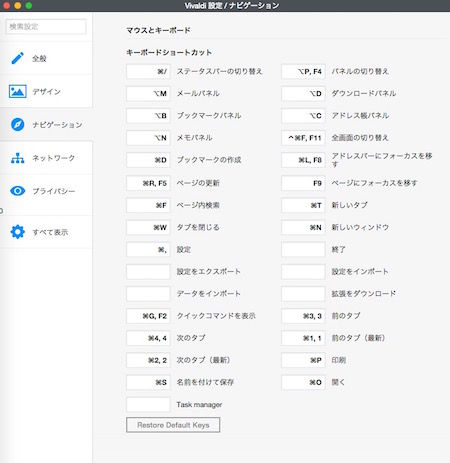This screenshot has height=463, width=450.
Task: Edit shortcut field for アドレス帳パネル
Action: point(303,116)
